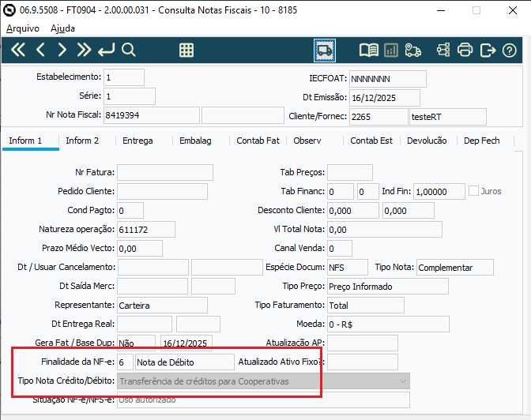Go to previous record arrow

[x=40, y=50]
